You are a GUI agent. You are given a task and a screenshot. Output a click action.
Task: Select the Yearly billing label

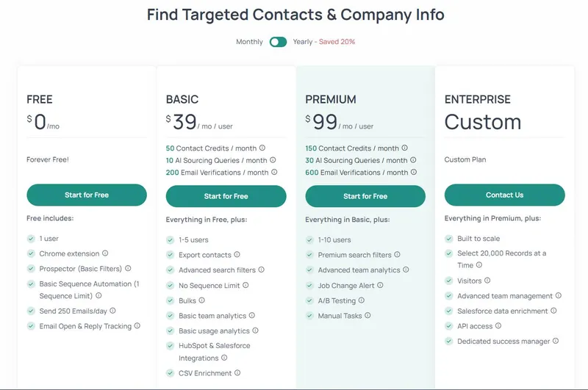click(x=303, y=42)
